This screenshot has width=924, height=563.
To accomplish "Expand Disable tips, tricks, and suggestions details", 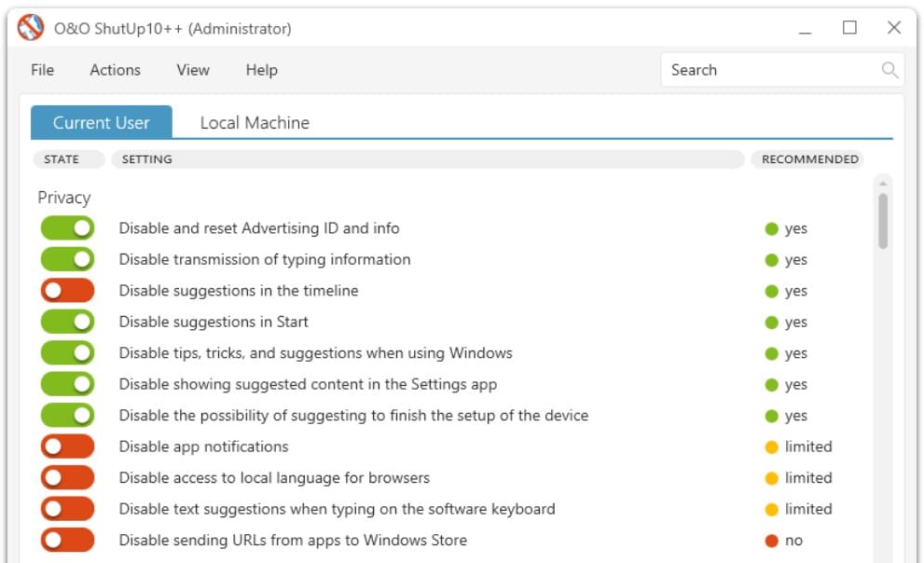I will (x=315, y=353).
